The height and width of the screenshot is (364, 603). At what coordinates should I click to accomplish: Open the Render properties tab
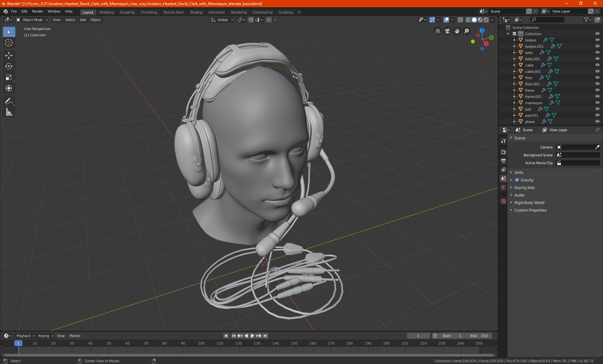coord(503,152)
